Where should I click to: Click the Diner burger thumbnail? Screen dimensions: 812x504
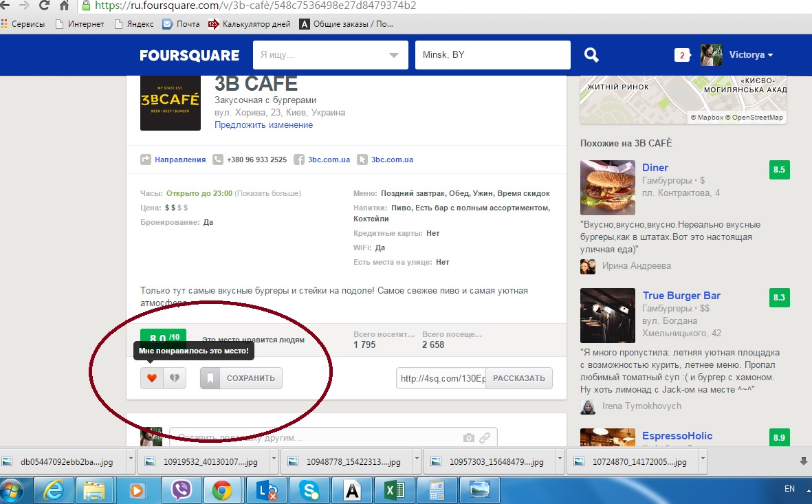(x=607, y=188)
